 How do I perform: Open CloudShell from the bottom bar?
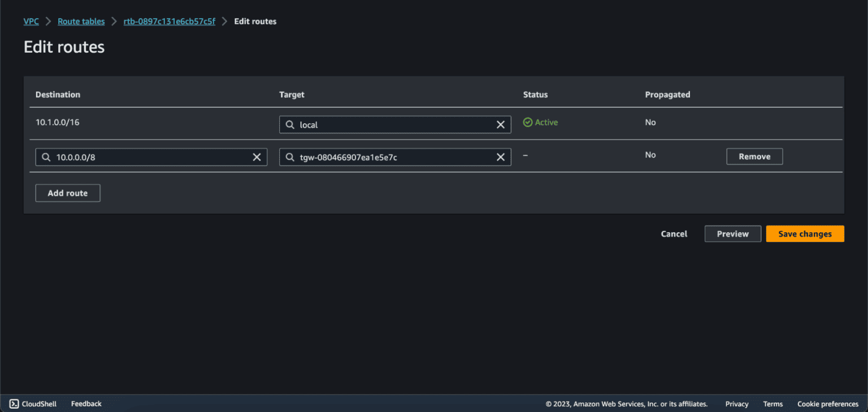[33, 404]
